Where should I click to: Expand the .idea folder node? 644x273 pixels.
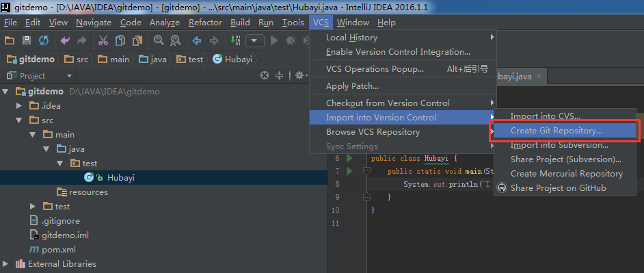(x=19, y=105)
